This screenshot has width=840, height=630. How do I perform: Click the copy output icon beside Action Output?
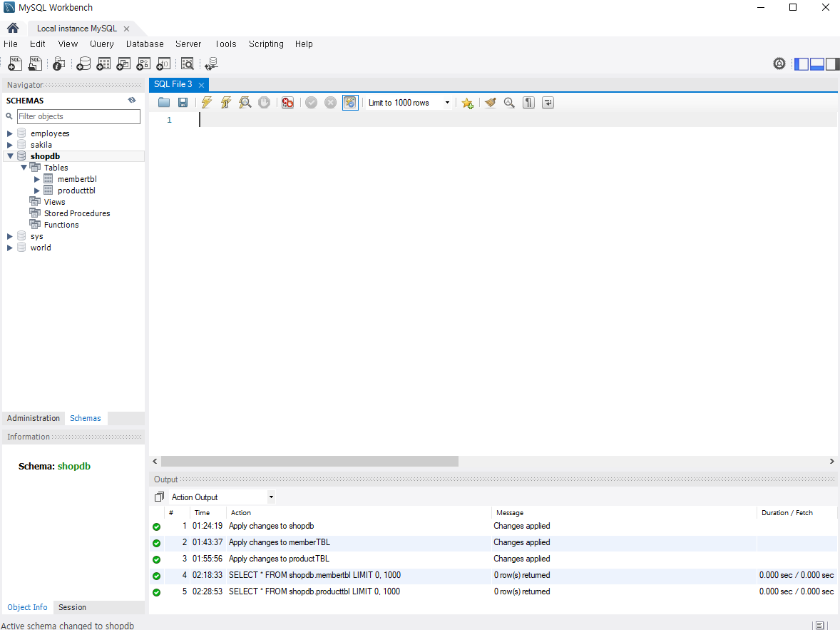(x=159, y=497)
